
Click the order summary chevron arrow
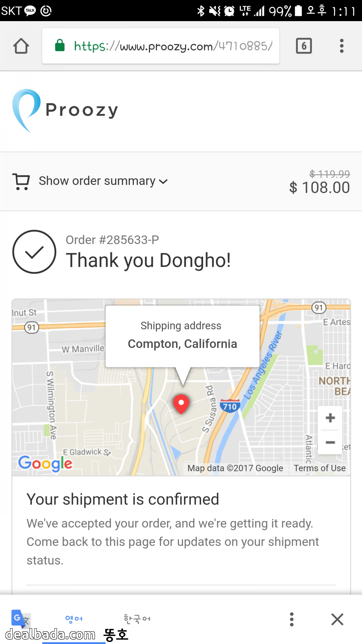pos(163,182)
